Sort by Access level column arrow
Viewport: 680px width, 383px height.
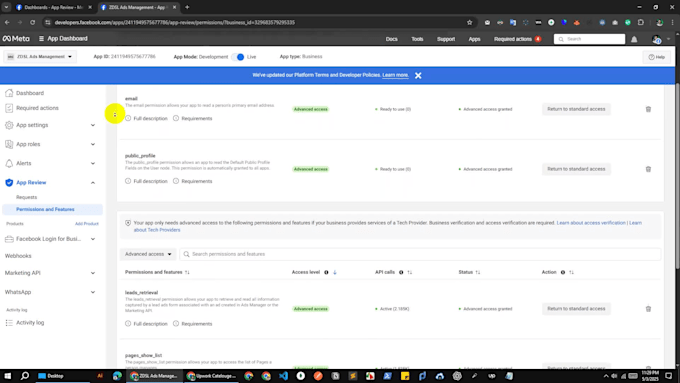pos(335,272)
